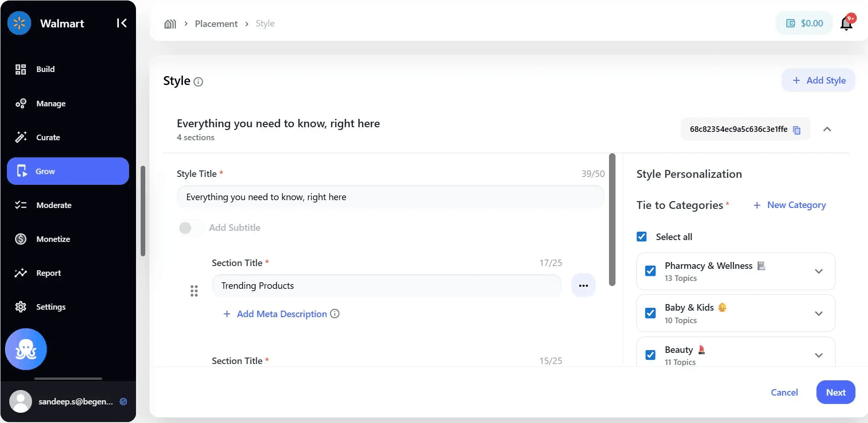The height and width of the screenshot is (423, 868).
Task: Click the Style info icon
Action: (198, 82)
